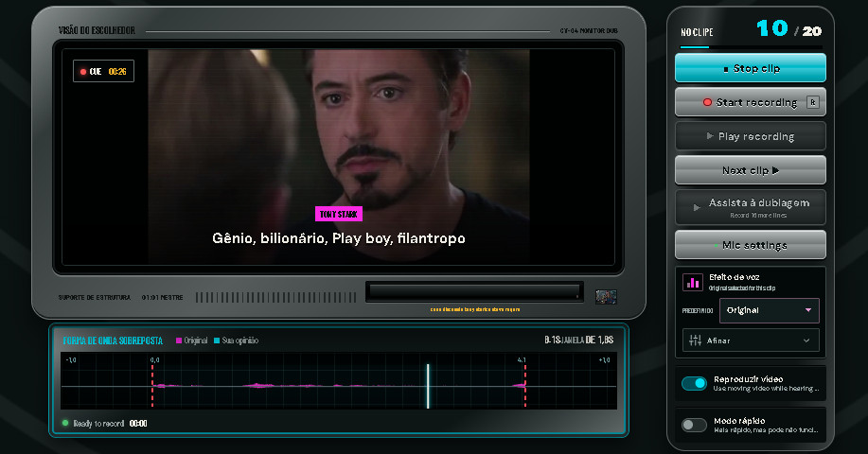Screen dimensions: 868x454
Task: Open the Original voice preset dropdown
Action: click(x=769, y=310)
